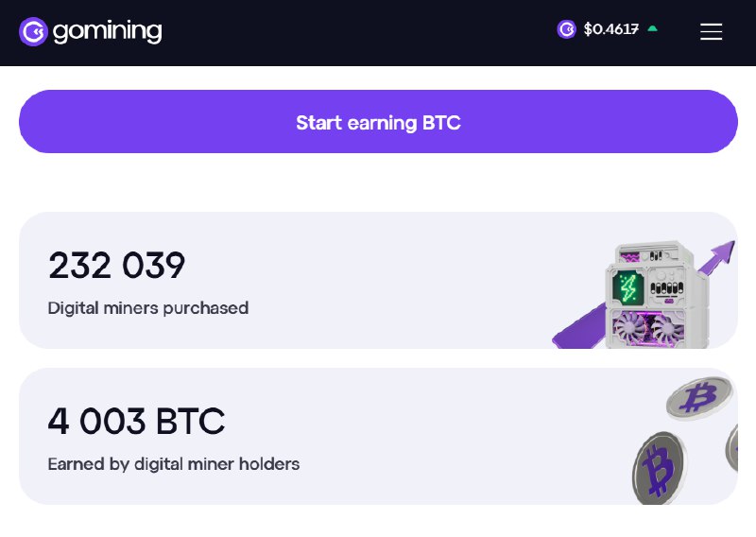Click Earned by digital miner holders text

click(x=174, y=464)
